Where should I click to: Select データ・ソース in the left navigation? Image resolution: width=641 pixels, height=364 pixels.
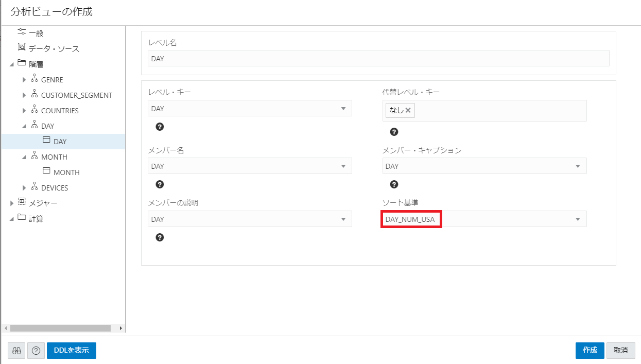tap(54, 48)
